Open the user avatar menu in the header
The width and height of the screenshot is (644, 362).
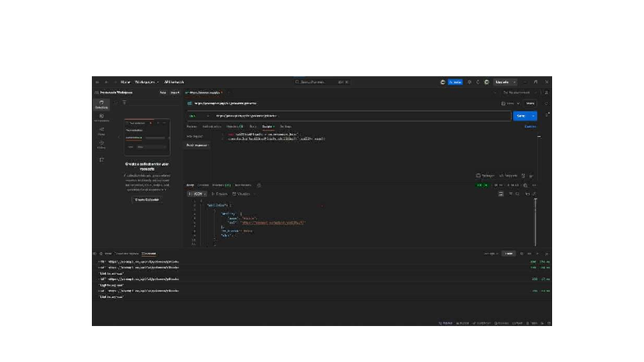pyautogui.click(x=486, y=82)
